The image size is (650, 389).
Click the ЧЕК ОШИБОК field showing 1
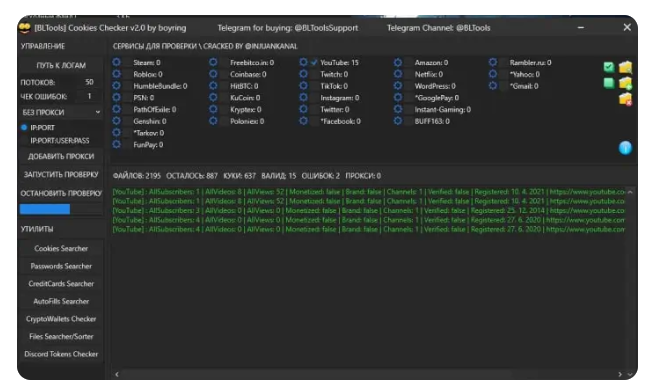[x=89, y=96]
